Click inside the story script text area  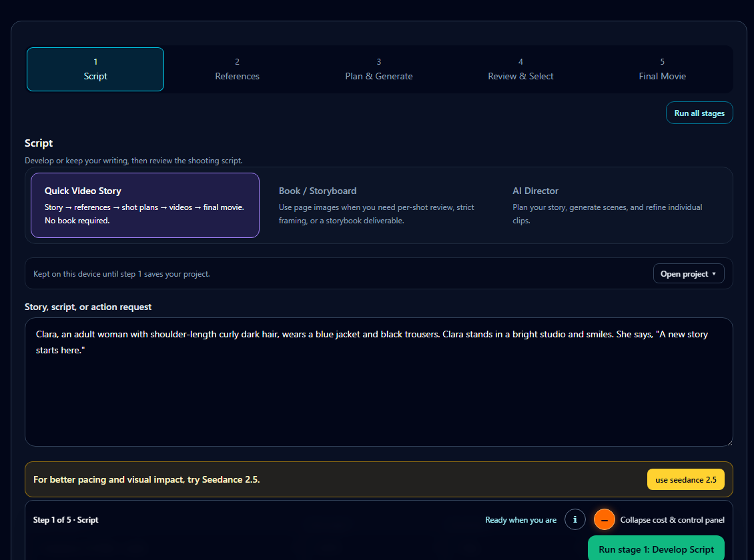click(378, 382)
